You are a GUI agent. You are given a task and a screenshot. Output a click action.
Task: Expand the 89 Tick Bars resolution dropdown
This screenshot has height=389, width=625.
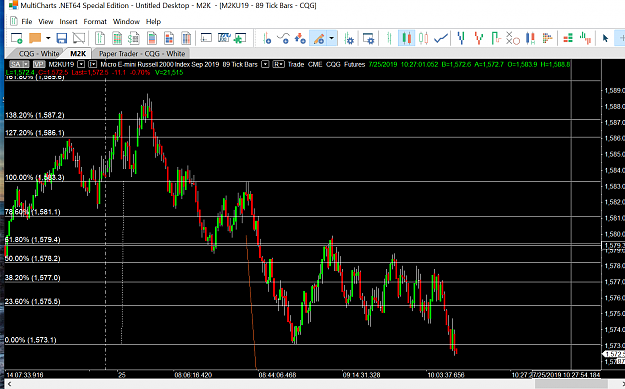coord(265,64)
